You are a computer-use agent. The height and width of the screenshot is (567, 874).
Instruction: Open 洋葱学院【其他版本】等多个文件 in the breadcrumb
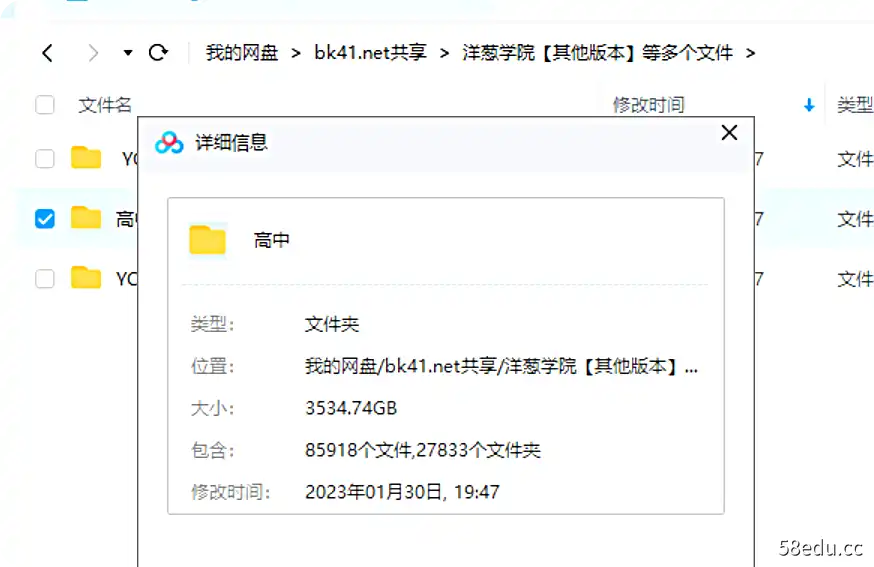[x=597, y=53]
